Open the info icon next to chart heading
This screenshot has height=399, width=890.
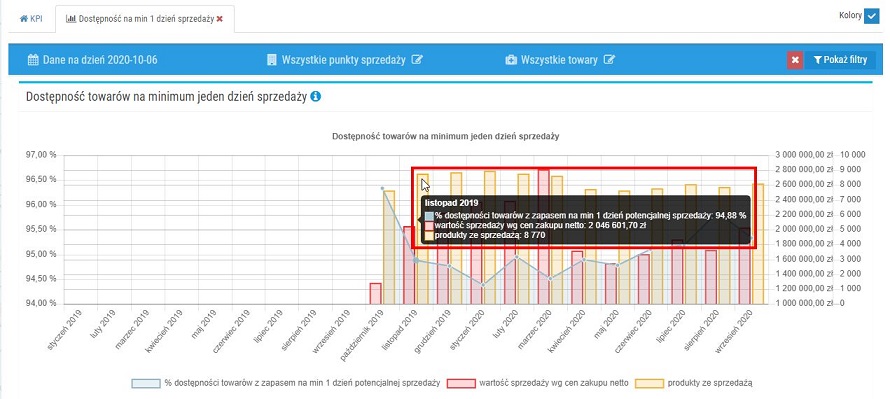point(316,97)
